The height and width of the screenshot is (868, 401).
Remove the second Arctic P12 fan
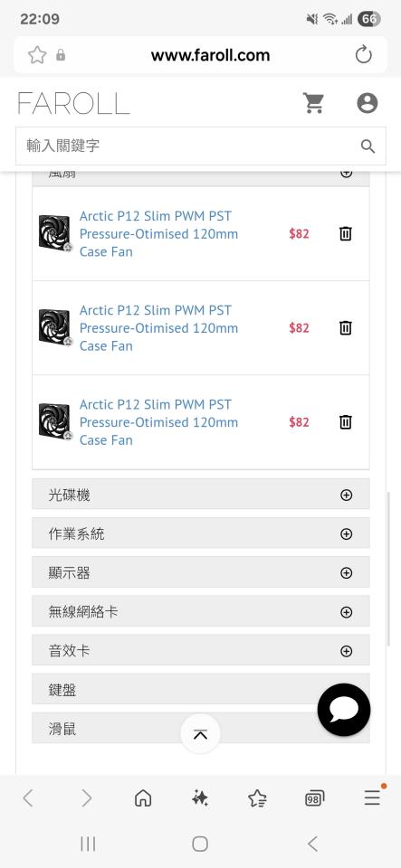(x=345, y=327)
